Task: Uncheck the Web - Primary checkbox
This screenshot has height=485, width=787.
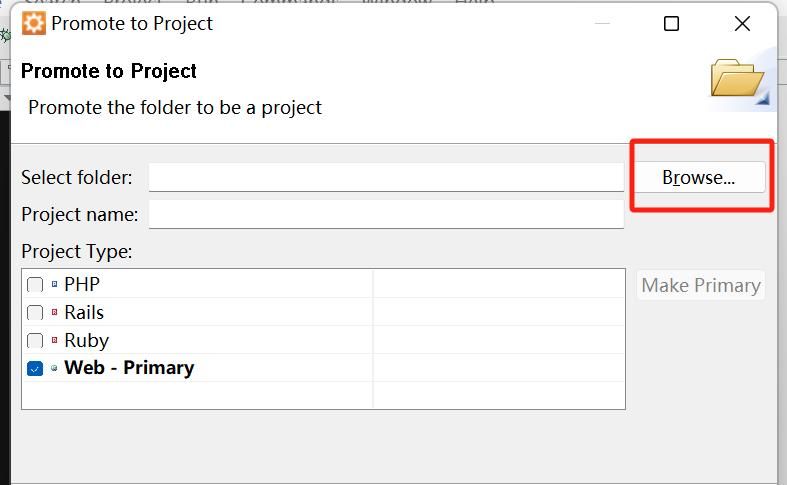Action: 35,368
